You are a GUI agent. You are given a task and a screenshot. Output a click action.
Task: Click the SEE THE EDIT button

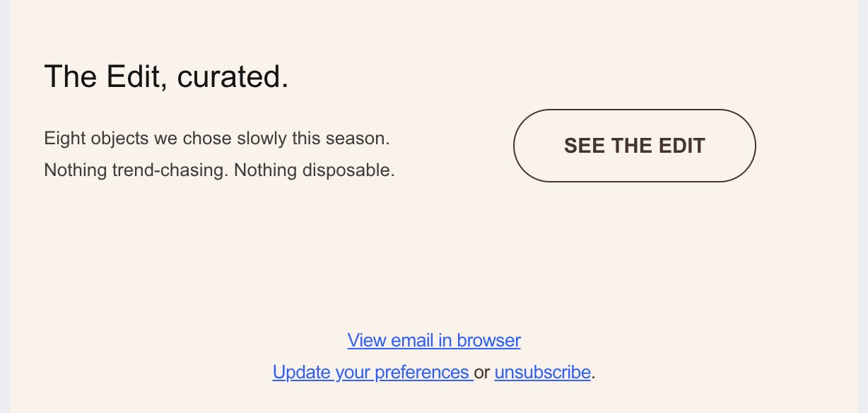click(634, 146)
